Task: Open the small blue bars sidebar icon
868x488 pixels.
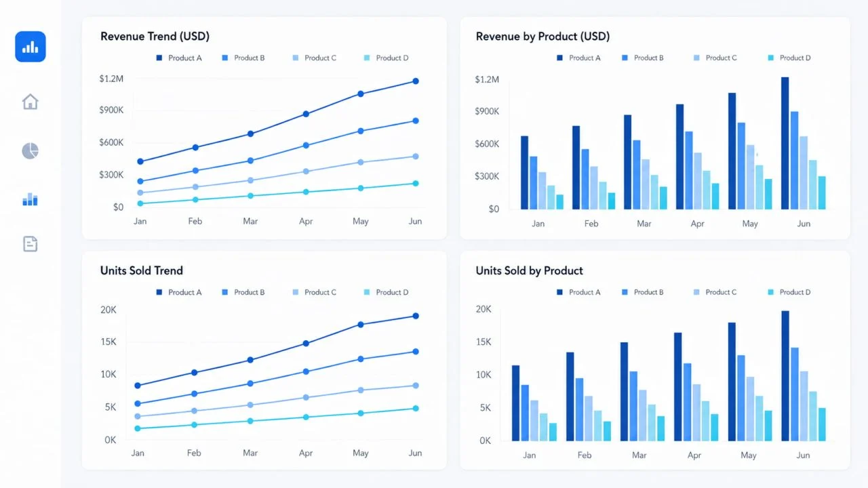Action: click(x=31, y=199)
